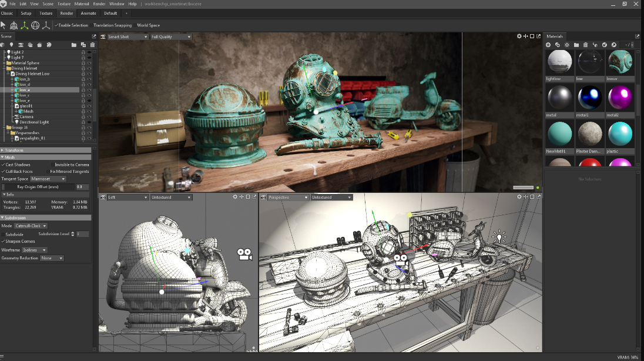The height and width of the screenshot is (361, 644).
Task: Delete selected object with Scene trash icon
Action: 92,45
